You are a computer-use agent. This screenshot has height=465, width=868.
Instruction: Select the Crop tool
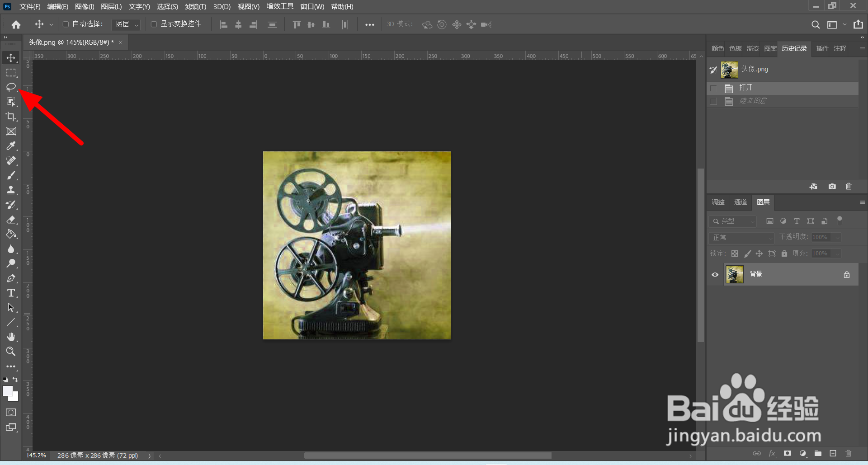point(11,117)
